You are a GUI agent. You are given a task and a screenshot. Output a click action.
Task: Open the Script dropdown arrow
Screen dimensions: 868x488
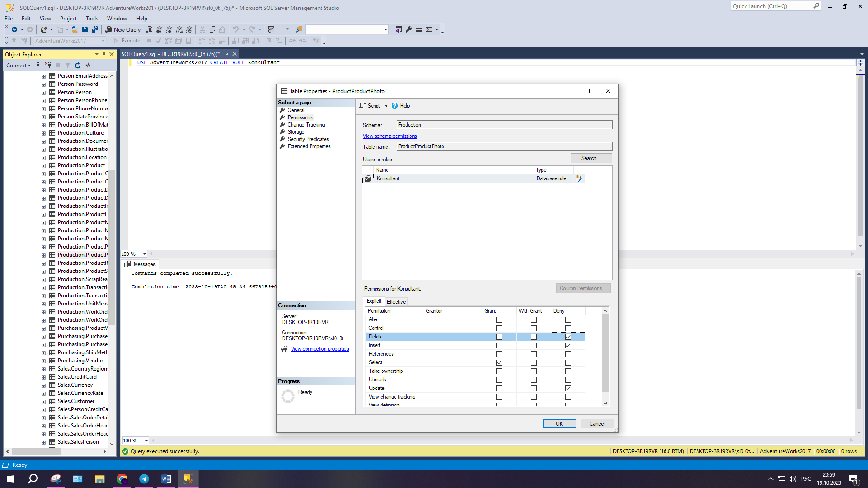386,106
